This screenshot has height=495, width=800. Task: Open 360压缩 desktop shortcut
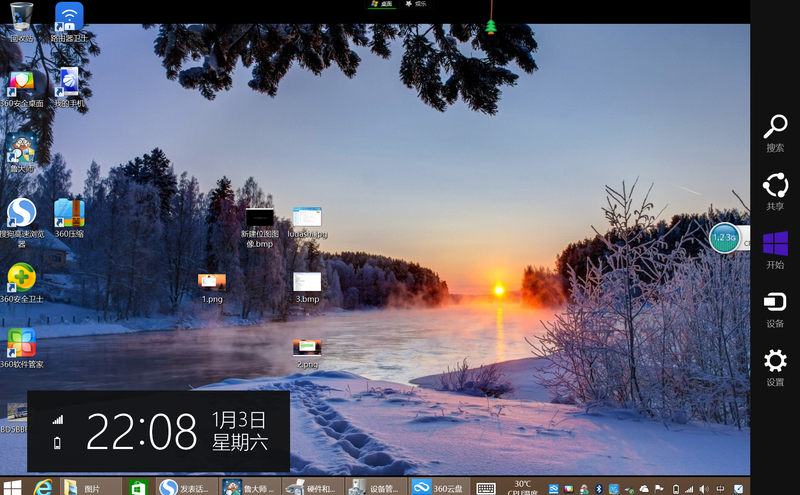pos(69,214)
